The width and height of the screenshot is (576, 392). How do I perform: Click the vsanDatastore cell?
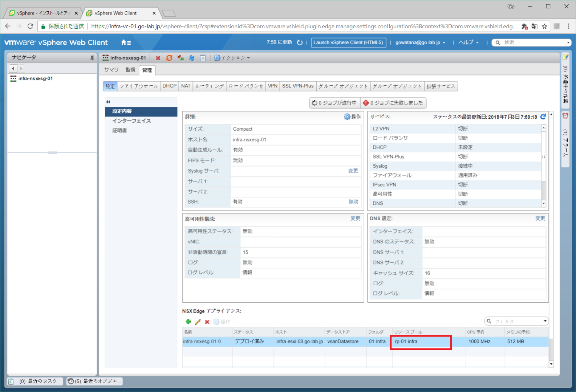pyautogui.click(x=346, y=342)
